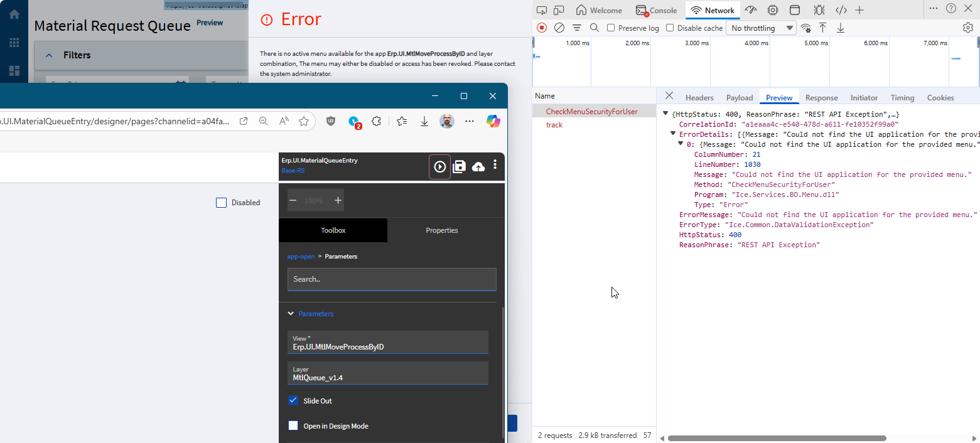Click the Save layer icon in designer

click(x=460, y=166)
